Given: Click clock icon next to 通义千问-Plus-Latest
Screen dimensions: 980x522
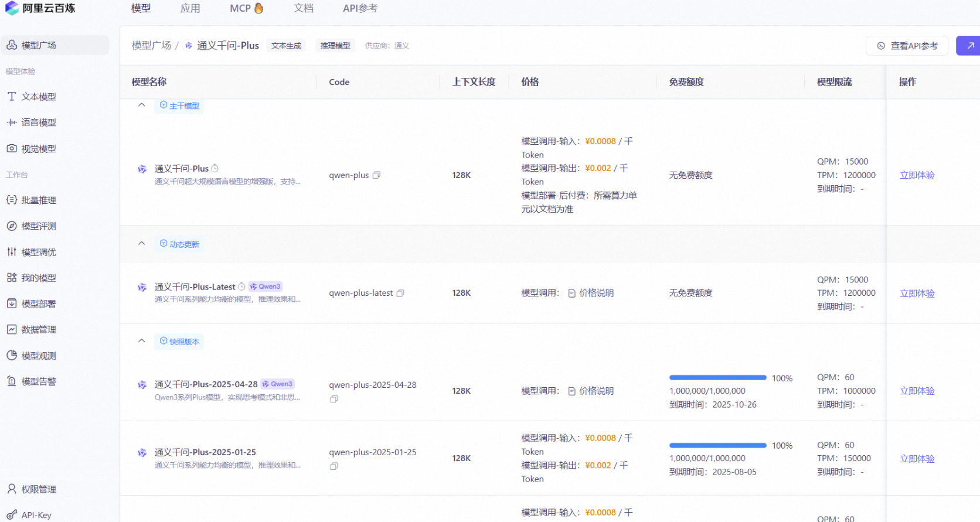Looking at the screenshot, I should [241, 286].
